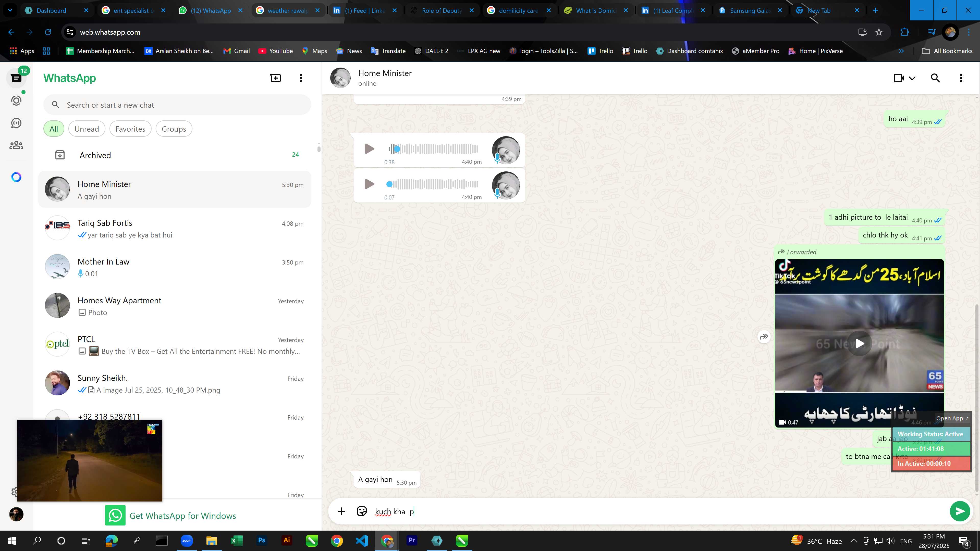Bookmark this page star icon
980x551 pixels.
coord(879,32)
